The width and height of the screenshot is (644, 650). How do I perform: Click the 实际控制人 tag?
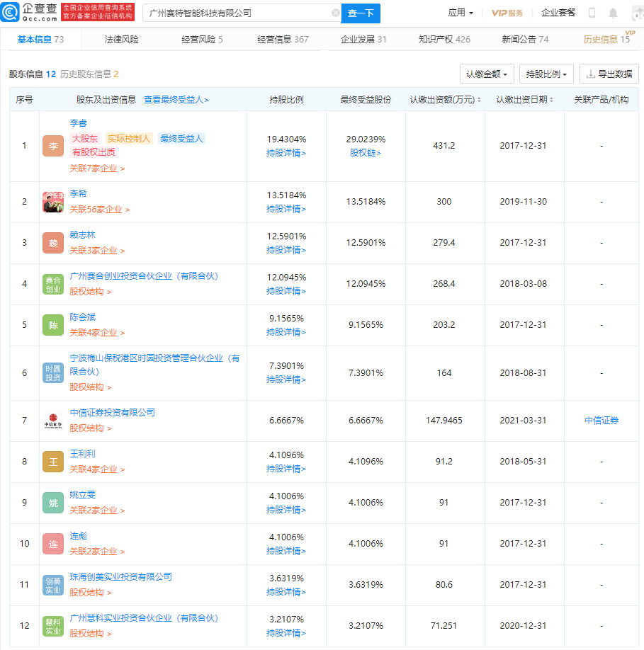click(128, 139)
